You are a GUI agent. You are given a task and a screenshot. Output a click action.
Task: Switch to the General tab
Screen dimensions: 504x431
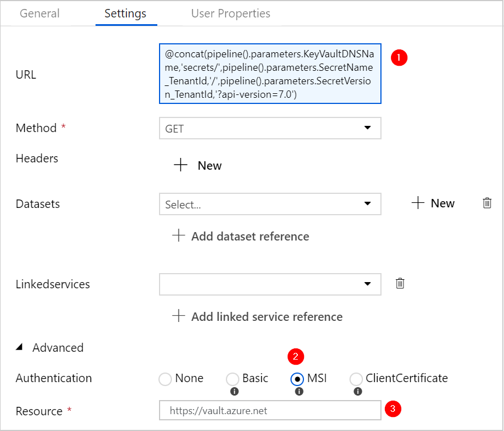click(39, 13)
